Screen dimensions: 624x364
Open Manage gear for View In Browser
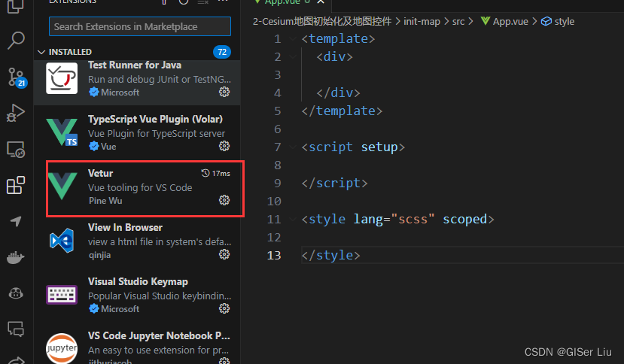224,254
